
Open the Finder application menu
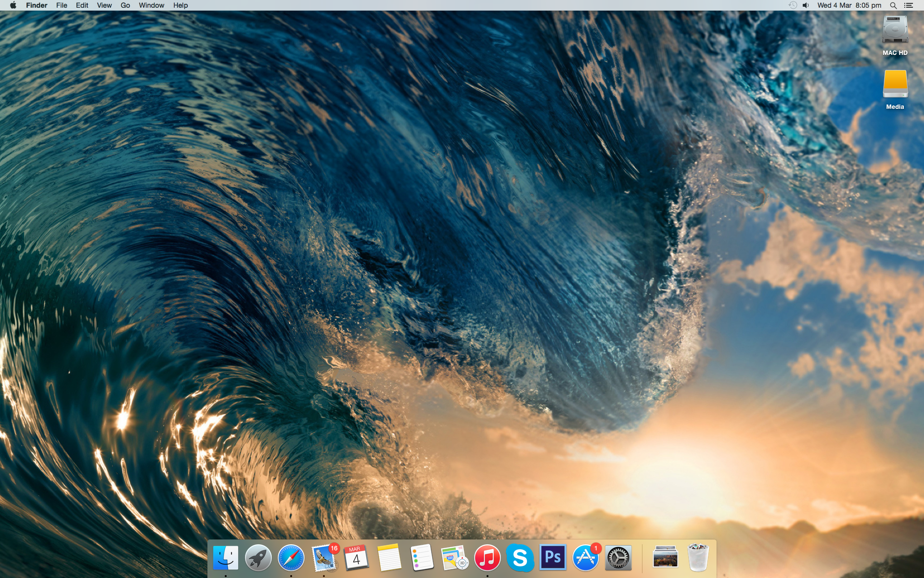37,5
